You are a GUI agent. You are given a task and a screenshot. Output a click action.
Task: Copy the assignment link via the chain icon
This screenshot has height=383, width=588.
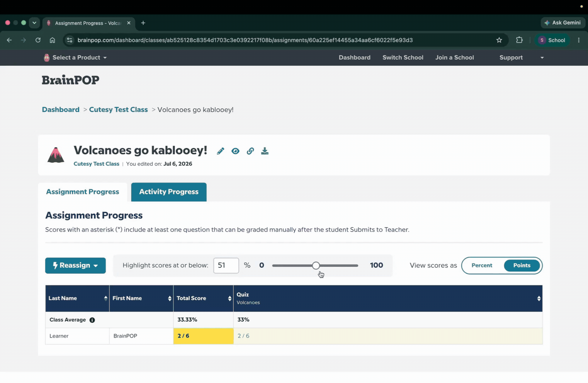(250, 151)
